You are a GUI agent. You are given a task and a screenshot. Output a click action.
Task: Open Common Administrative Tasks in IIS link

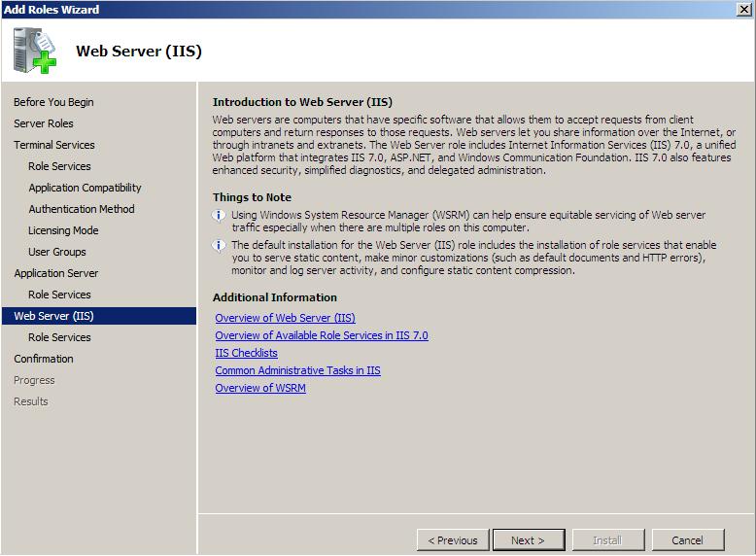click(x=297, y=370)
